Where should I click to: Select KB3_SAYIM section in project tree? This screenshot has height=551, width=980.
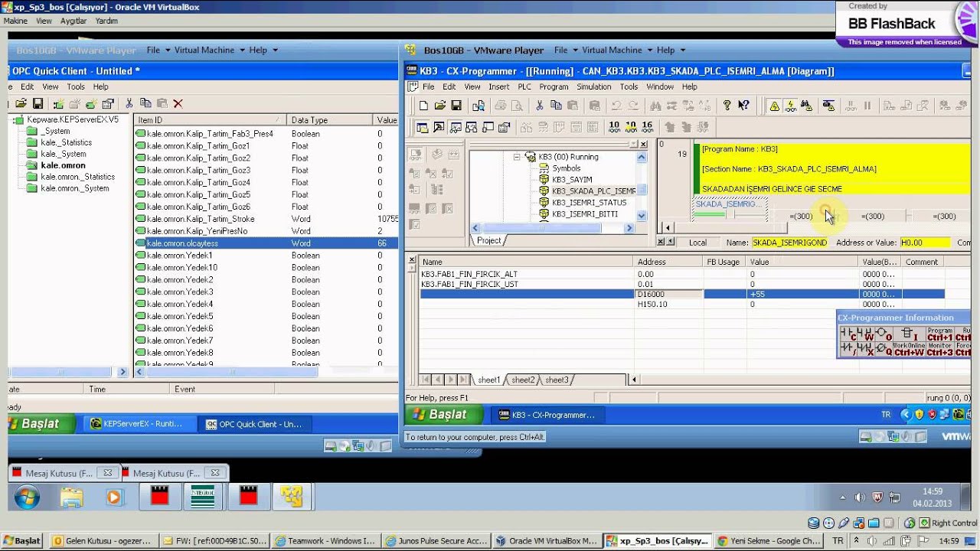pos(572,180)
